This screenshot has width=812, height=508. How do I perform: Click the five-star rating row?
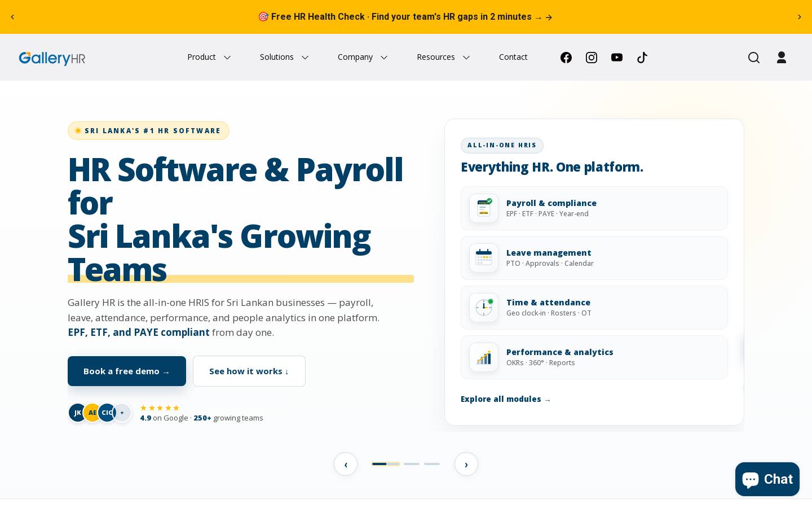160,408
